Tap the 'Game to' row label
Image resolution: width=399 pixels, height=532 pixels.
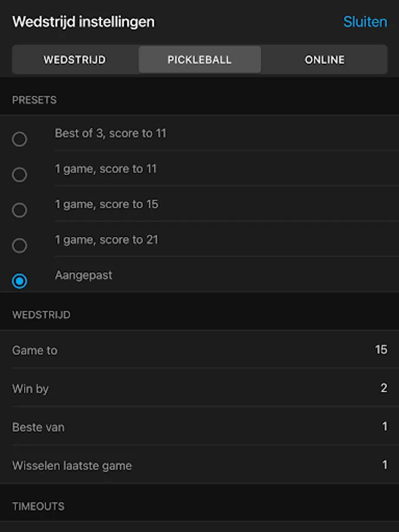tap(35, 351)
